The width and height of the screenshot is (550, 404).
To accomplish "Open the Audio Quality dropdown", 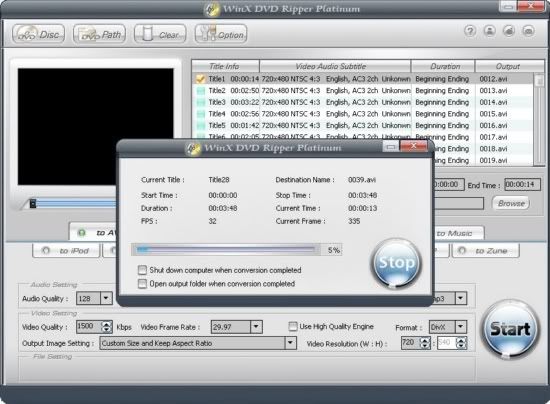I will click(106, 298).
